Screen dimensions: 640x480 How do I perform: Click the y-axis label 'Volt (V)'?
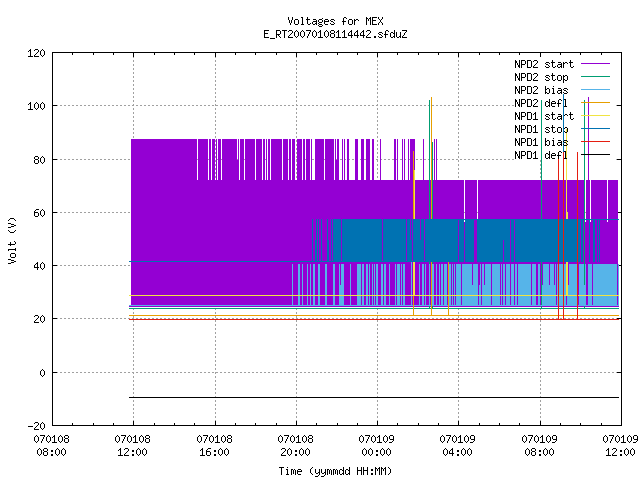[12, 241]
